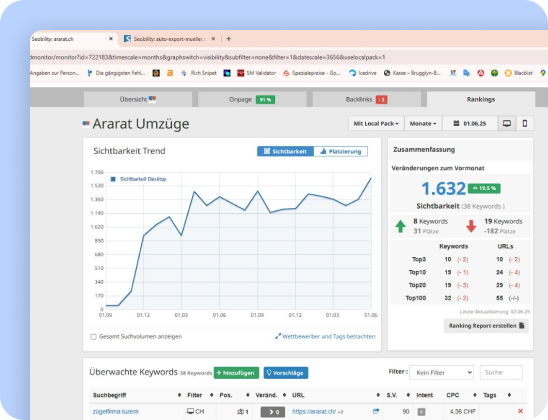The image size is (548, 420).
Task: Sort table by Filter column
Action: [200, 395]
